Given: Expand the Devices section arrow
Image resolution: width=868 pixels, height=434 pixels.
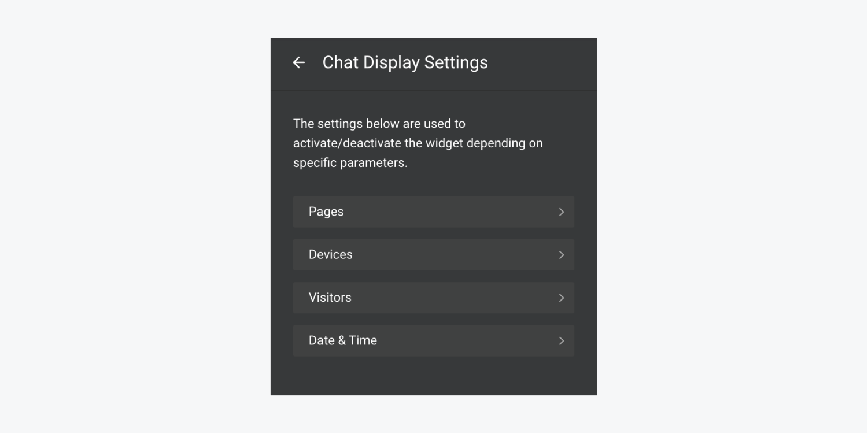Looking at the screenshot, I should [x=561, y=255].
